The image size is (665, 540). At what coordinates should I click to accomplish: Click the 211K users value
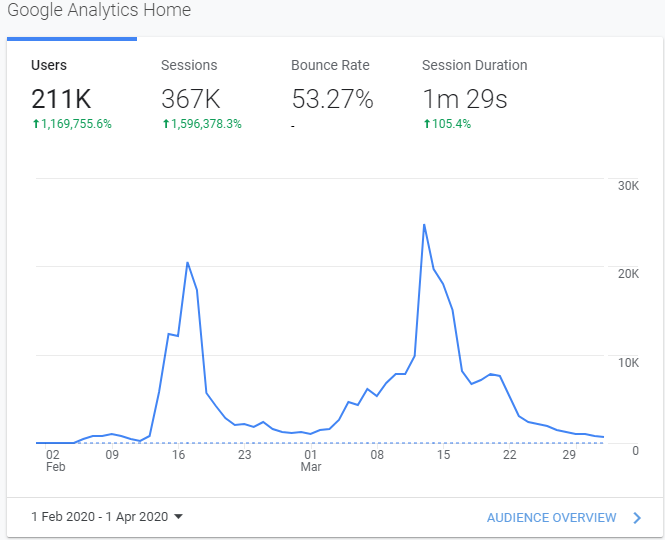[x=61, y=99]
